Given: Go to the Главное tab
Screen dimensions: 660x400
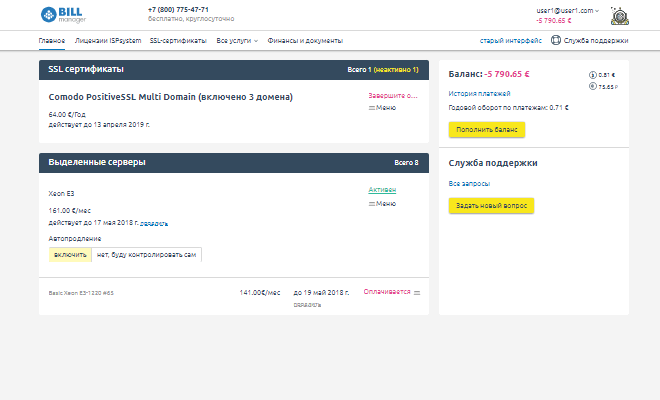Looking at the screenshot, I should click(x=52, y=41).
